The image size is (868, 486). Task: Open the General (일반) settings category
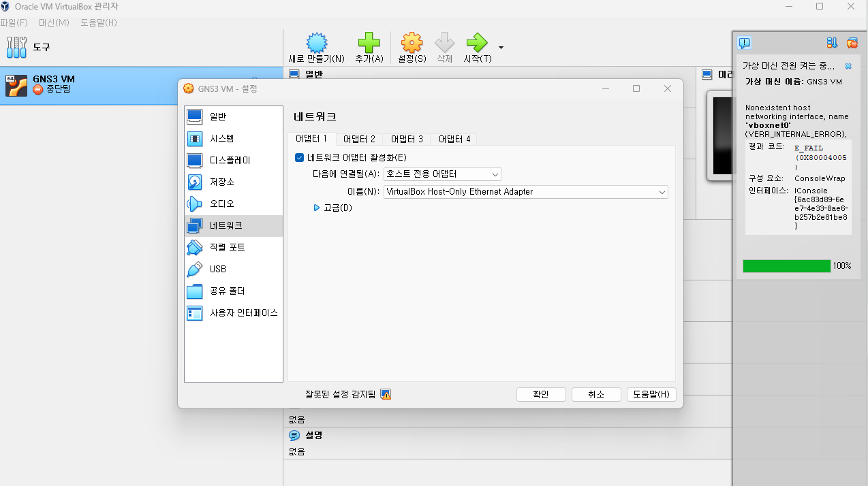pos(234,116)
